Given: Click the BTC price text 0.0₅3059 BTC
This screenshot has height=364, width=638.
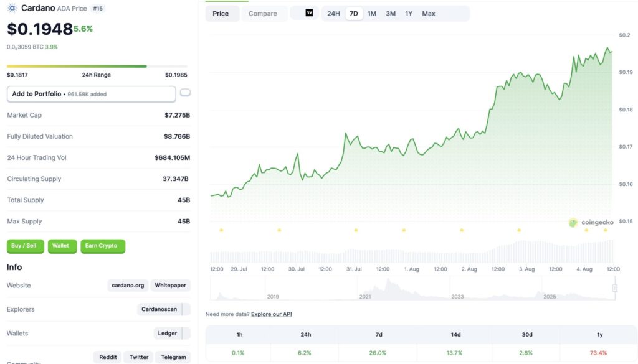Looking at the screenshot, I should click(25, 47).
